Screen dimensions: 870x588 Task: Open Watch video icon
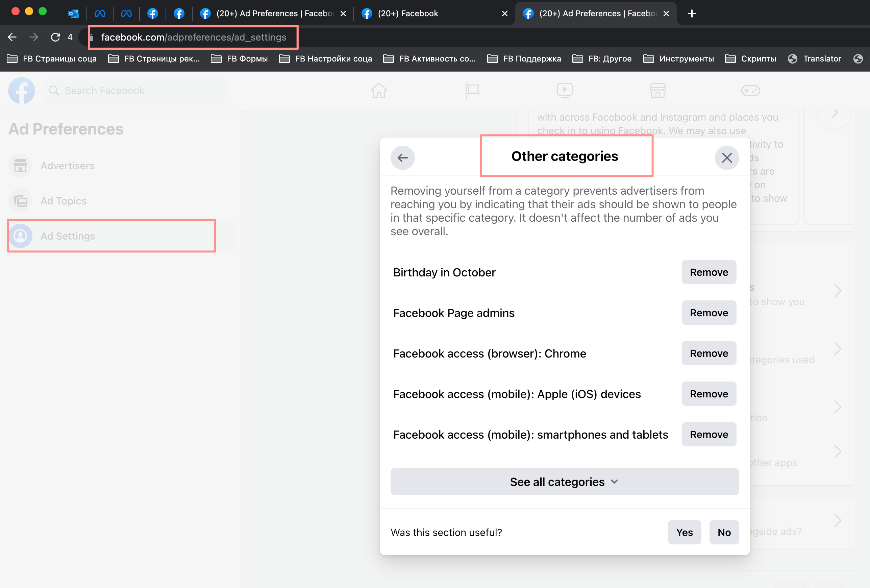click(565, 90)
